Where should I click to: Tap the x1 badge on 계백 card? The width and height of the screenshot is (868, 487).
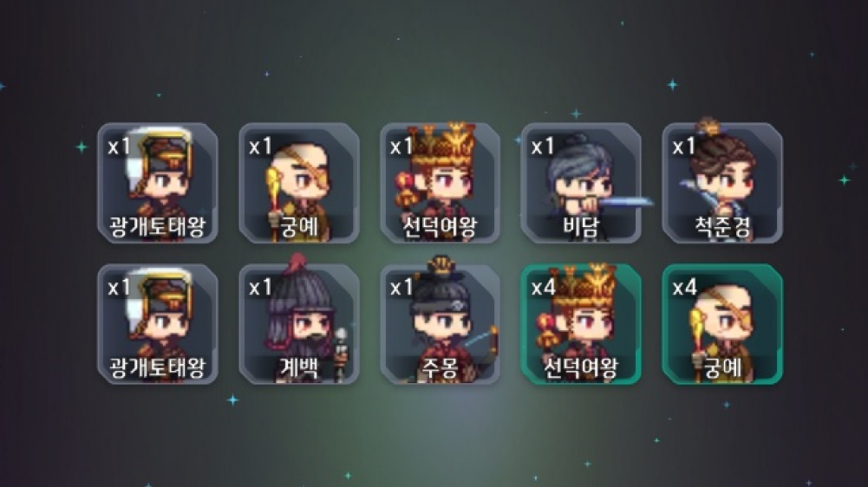pyautogui.click(x=260, y=288)
